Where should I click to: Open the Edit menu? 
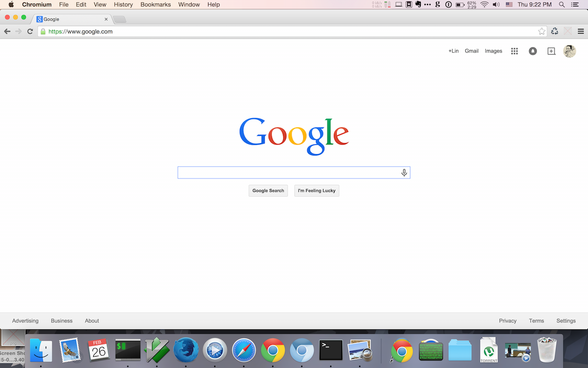click(x=81, y=5)
